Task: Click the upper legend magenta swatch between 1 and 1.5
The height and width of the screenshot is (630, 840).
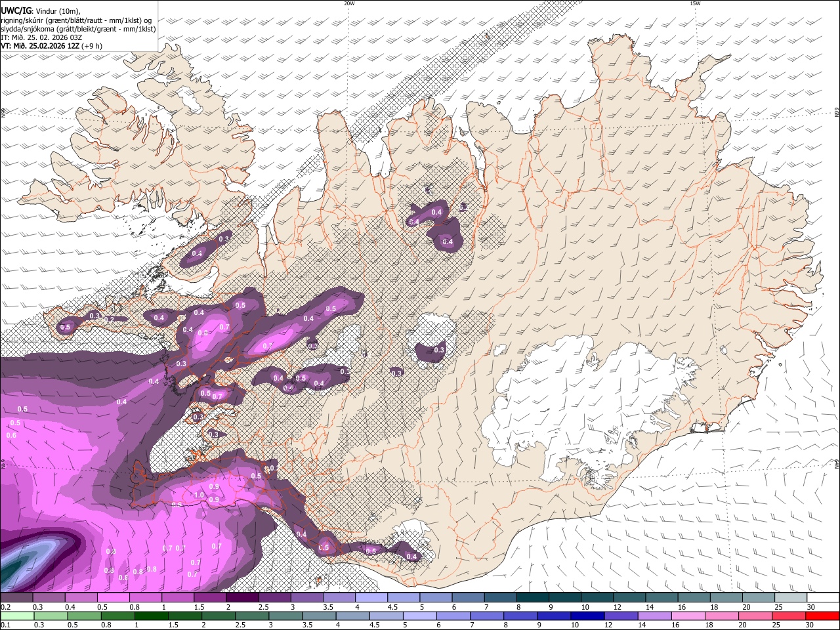Action: pos(178,598)
